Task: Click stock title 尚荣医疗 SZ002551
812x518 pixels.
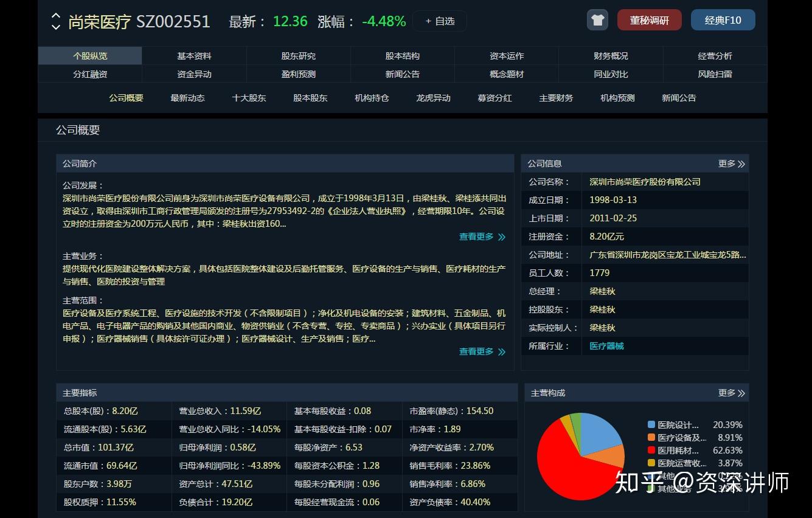Action: tap(139, 22)
